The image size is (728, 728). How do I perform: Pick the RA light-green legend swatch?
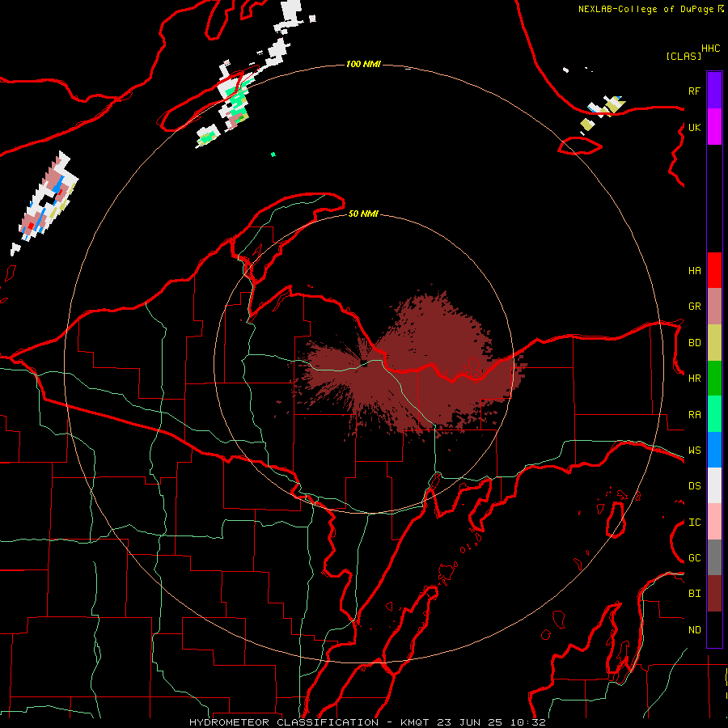point(714,414)
